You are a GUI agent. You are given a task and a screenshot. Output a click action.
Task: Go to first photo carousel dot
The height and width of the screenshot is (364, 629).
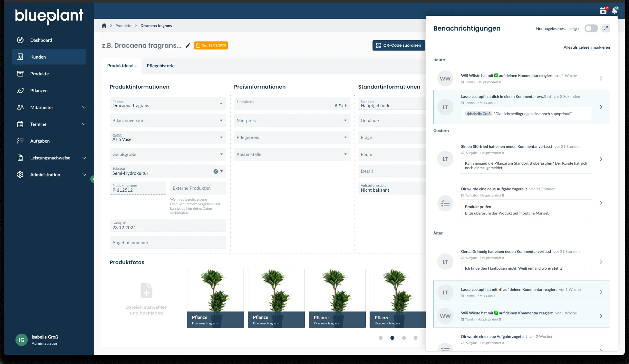381,338
